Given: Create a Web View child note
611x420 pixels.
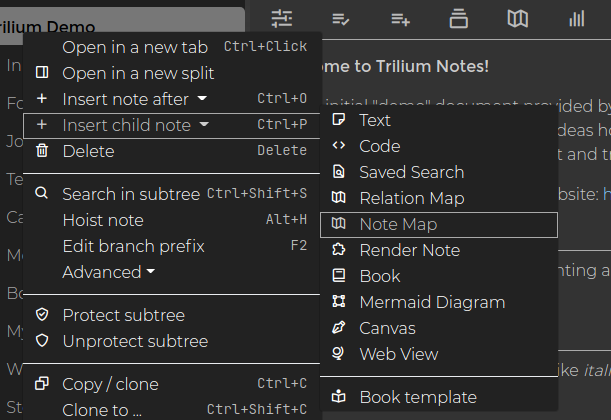Looking at the screenshot, I should [439, 354].
